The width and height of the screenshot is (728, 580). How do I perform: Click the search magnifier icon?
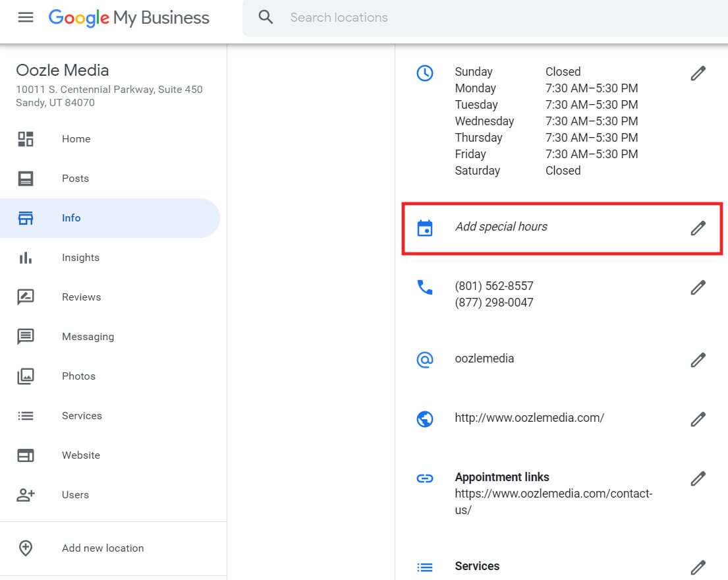(266, 18)
